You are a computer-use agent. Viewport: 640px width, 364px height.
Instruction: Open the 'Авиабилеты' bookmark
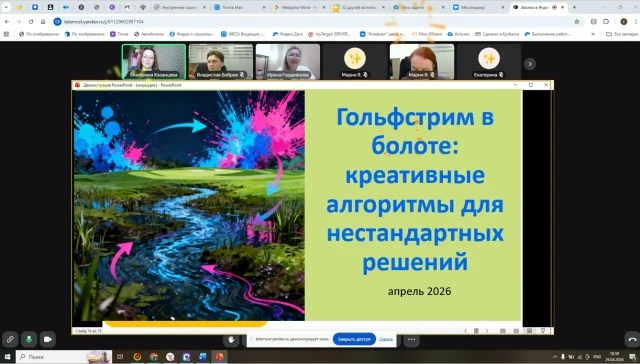point(149,34)
